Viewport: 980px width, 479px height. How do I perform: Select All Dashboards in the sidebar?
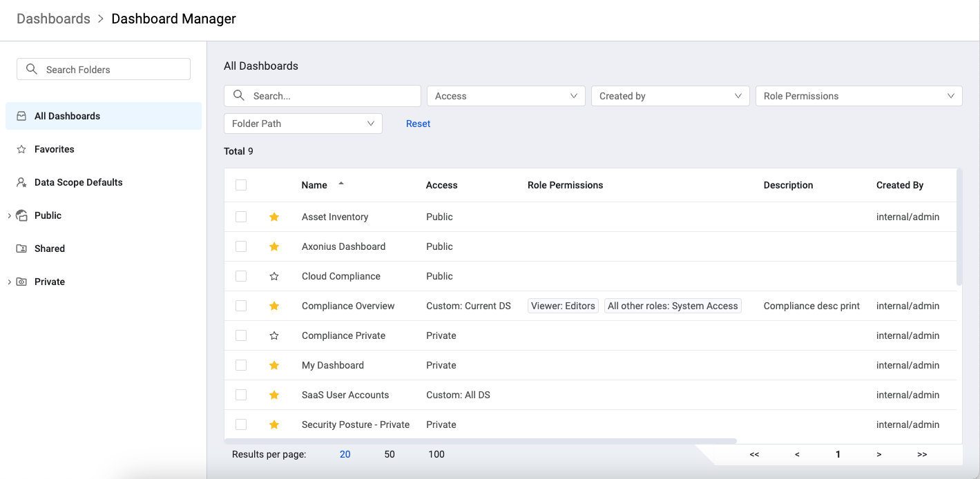[104, 116]
